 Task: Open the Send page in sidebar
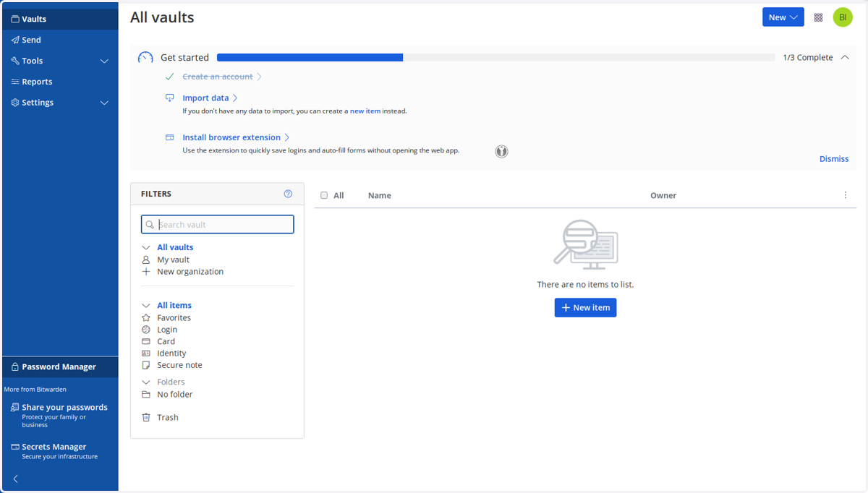[x=60, y=40]
